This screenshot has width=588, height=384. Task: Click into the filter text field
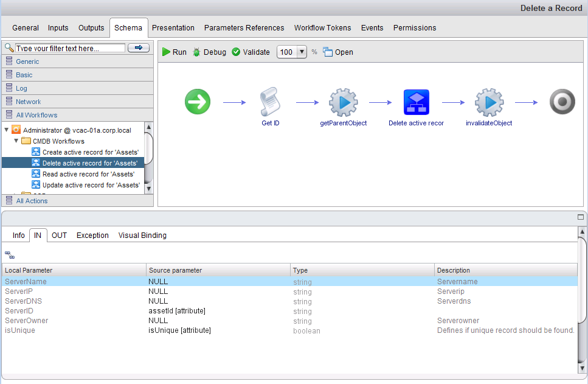click(x=70, y=48)
